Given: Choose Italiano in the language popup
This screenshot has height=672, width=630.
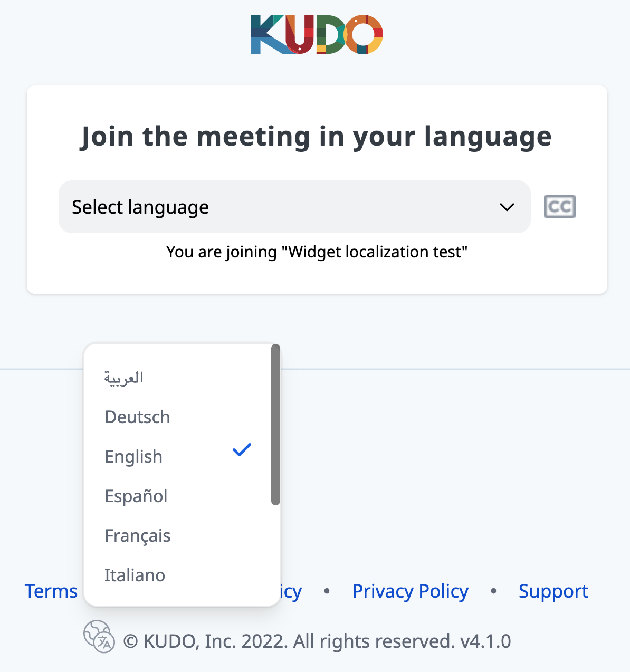Looking at the screenshot, I should click(x=135, y=575).
